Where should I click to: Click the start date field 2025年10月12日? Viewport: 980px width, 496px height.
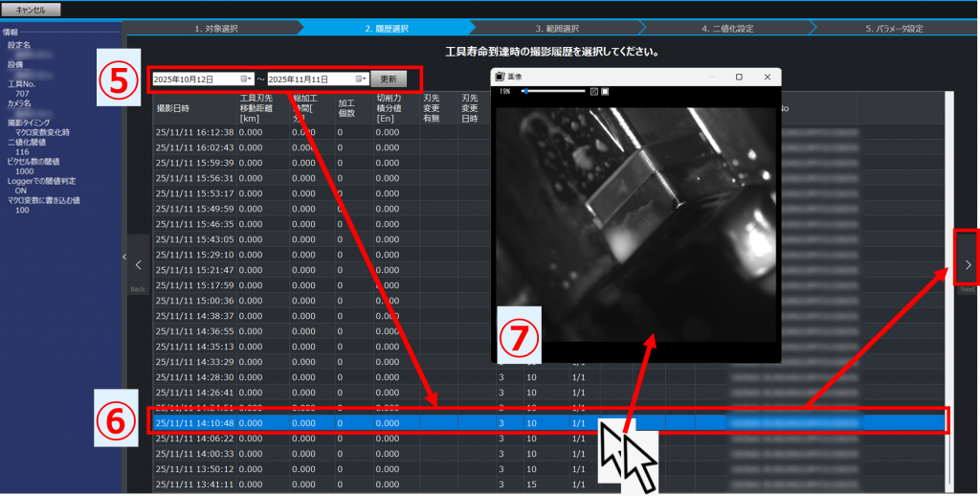pos(194,79)
